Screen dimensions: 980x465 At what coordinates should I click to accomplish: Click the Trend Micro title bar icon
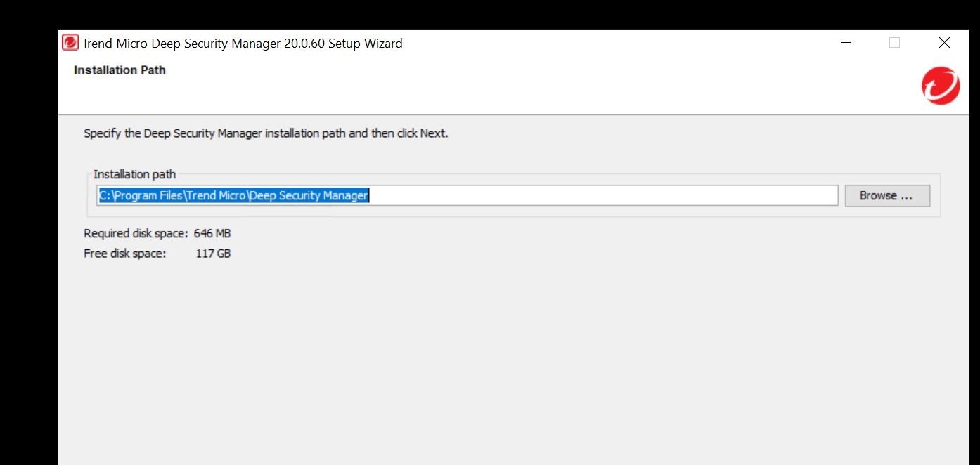point(70,43)
